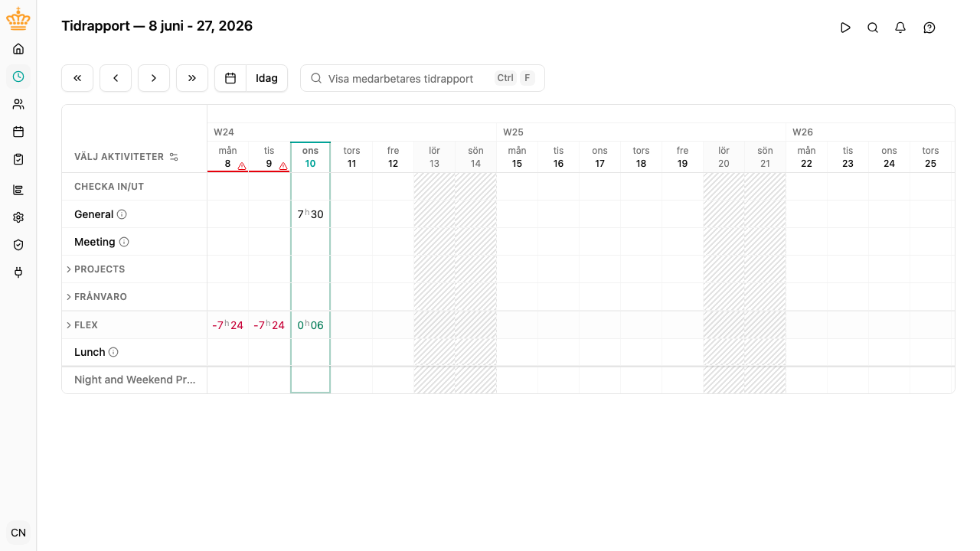980x551 pixels.
Task: Open the integrations plug icon
Action: coord(18,272)
